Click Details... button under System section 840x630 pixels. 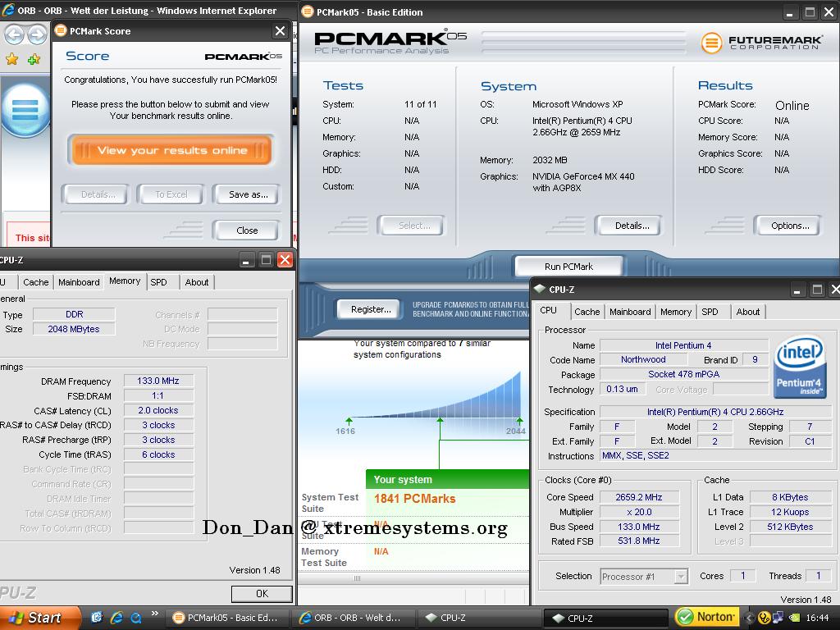coord(631,226)
